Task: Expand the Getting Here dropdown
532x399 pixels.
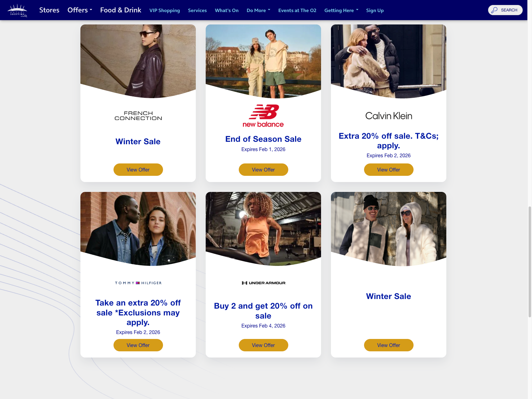Action: click(x=341, y=10)
